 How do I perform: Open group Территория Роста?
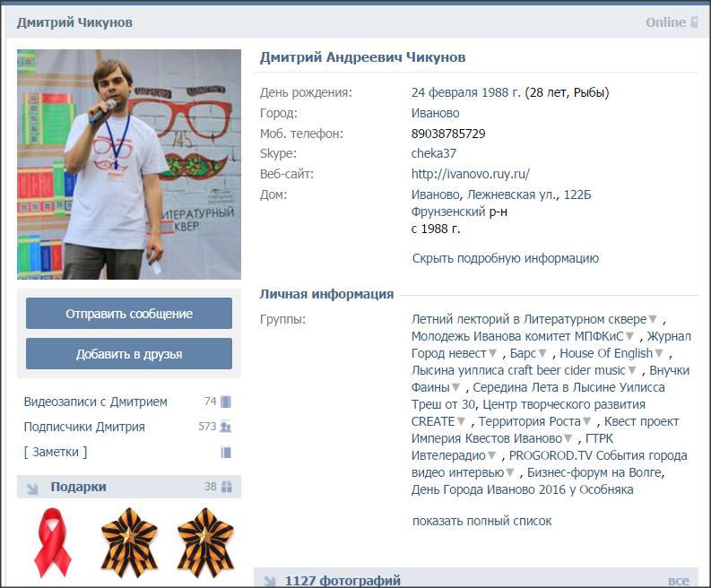(x=530, y=421)
